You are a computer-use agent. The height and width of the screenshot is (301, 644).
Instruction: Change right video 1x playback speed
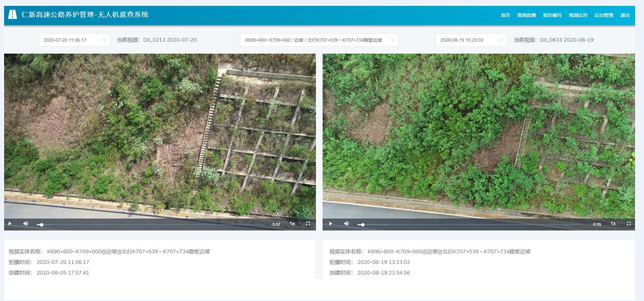613,224
